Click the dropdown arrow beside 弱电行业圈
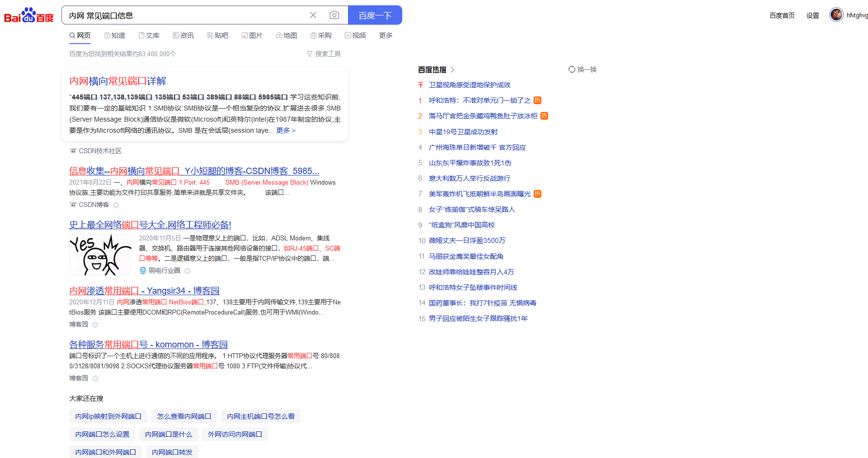The image size is (868, 458). coord(188,271)
